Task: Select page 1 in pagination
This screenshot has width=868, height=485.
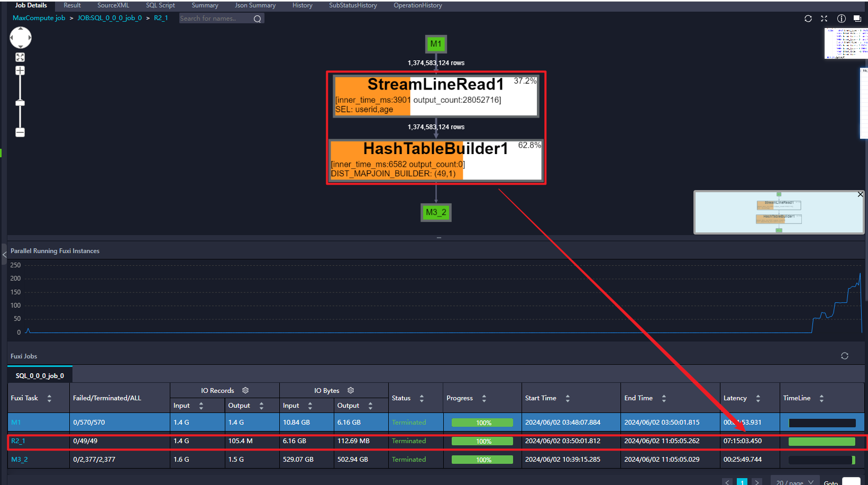Action: click(x=742, y=482)
